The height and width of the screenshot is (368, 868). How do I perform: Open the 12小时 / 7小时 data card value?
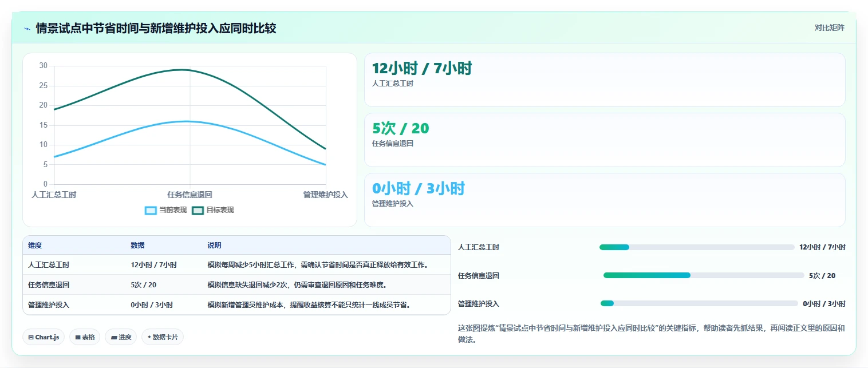coord(422,68)
